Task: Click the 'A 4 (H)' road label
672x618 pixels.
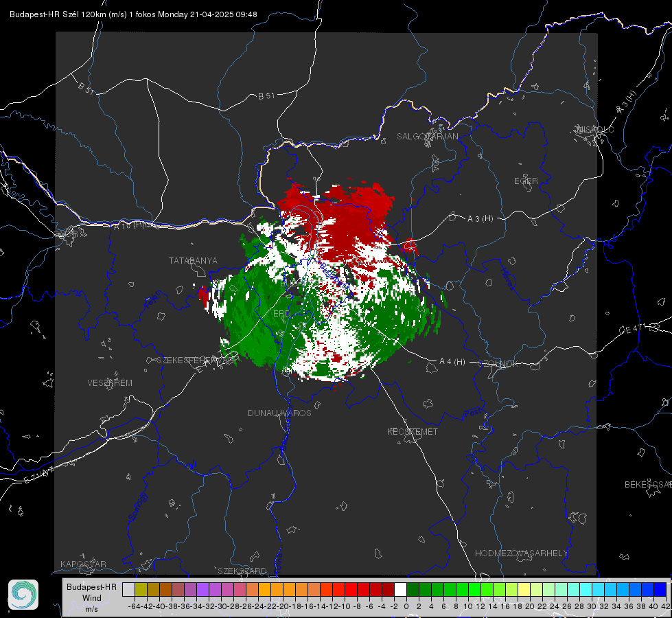Action: [452, 362]
